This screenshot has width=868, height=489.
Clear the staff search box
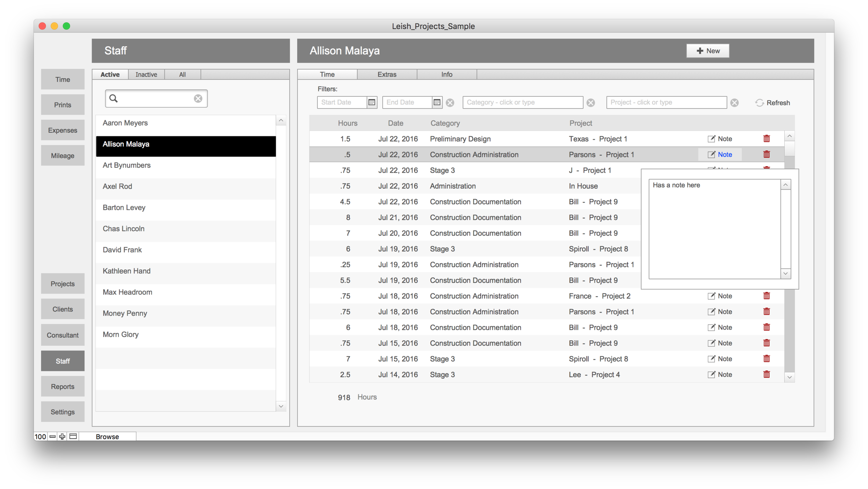tap(198, 98)
